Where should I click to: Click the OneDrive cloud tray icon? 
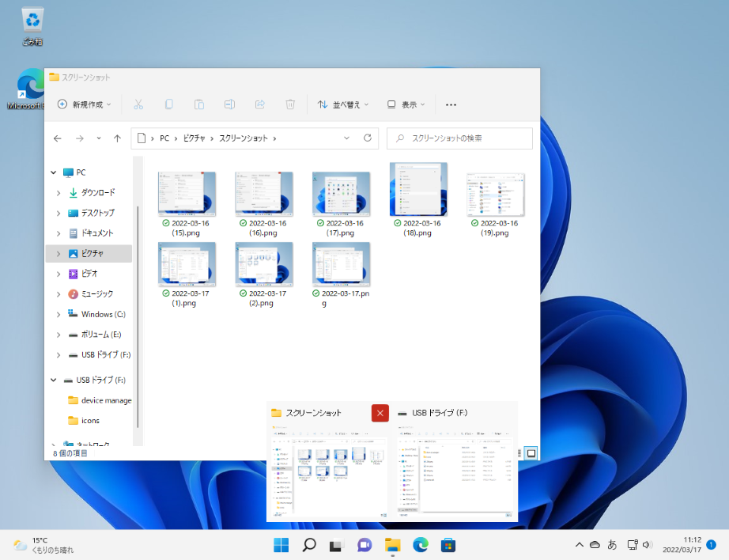595,545
